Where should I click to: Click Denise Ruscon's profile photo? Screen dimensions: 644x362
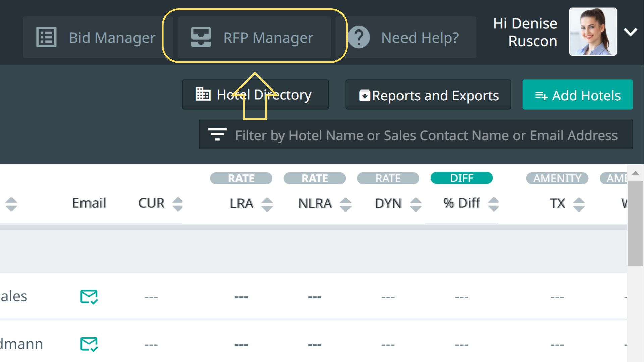(x=593, y=32)
